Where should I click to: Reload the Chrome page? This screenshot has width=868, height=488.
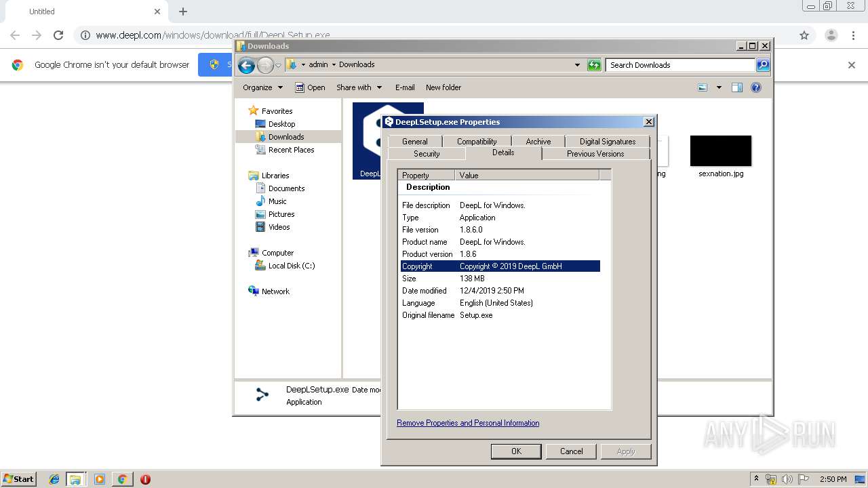[58, 35]
